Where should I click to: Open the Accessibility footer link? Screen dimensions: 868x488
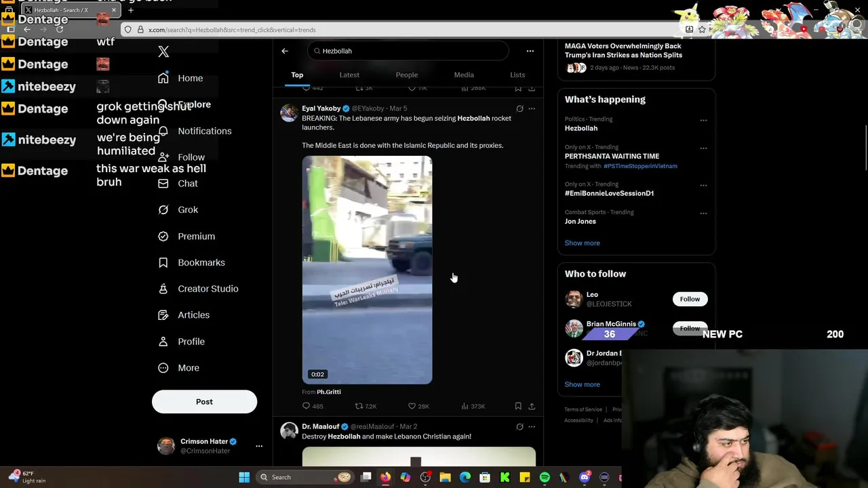pos(578,420)
